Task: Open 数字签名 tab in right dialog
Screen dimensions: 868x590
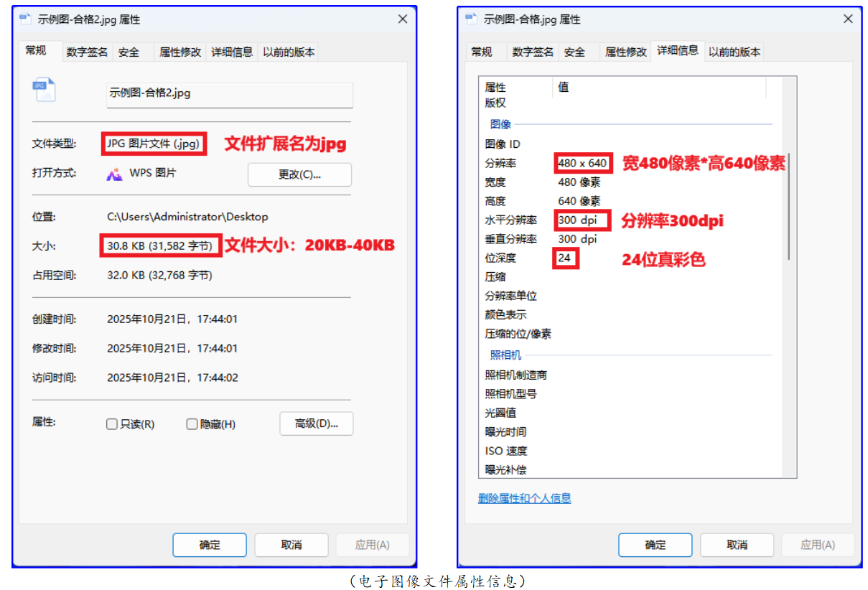Action: click(x=533, y=52)
